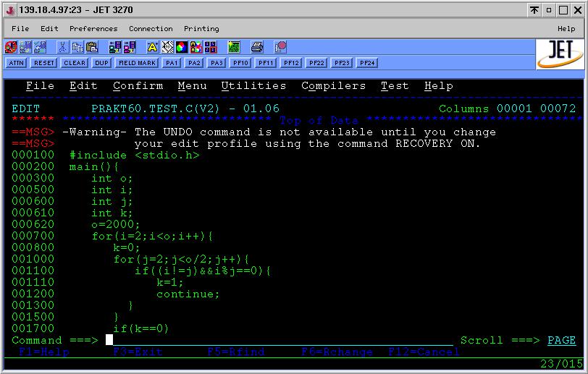Click the red globe toolbar icon

tap(280, 47)
